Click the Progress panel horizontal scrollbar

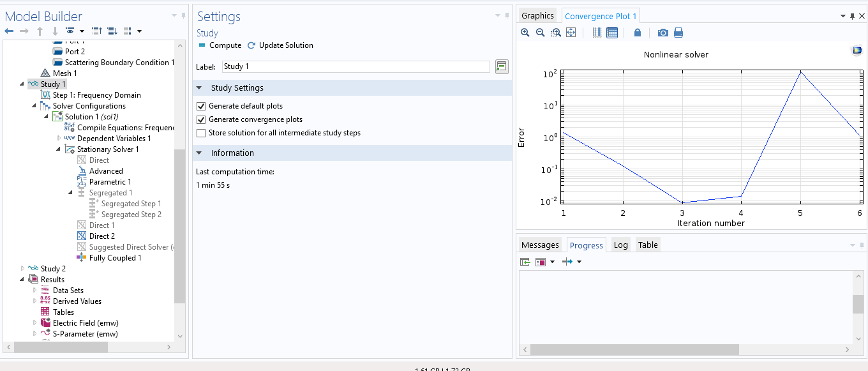(634, 349)
